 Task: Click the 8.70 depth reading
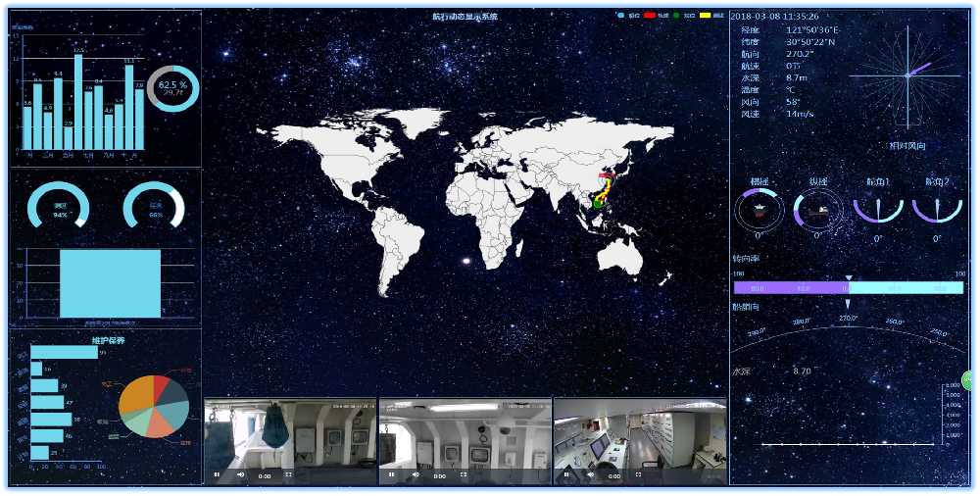point(802,371)
